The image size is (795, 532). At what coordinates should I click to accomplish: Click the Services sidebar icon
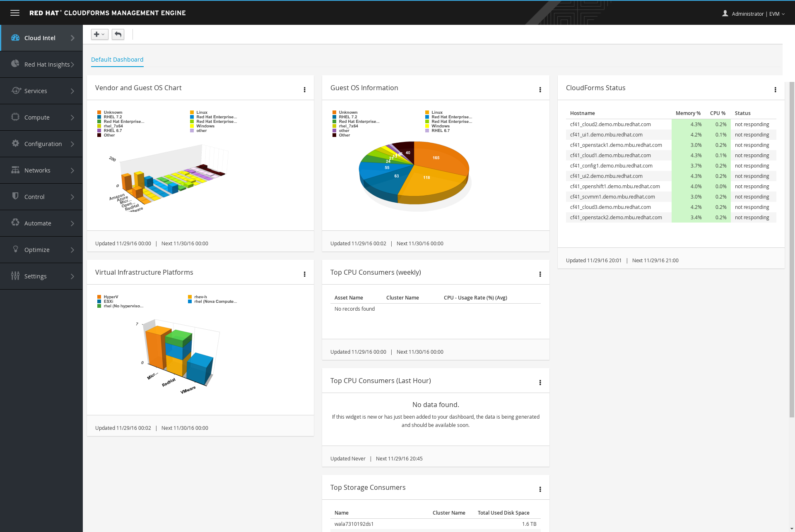16,90
